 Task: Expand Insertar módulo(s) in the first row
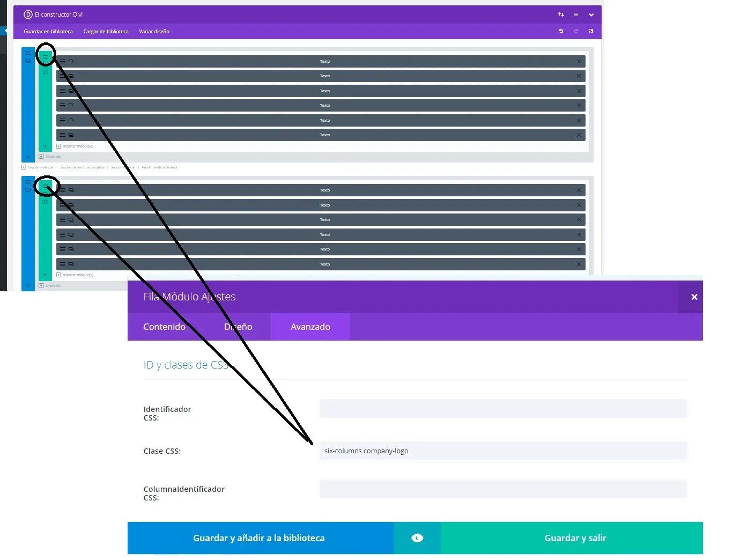pyautogui.click(x=75, y=146)
